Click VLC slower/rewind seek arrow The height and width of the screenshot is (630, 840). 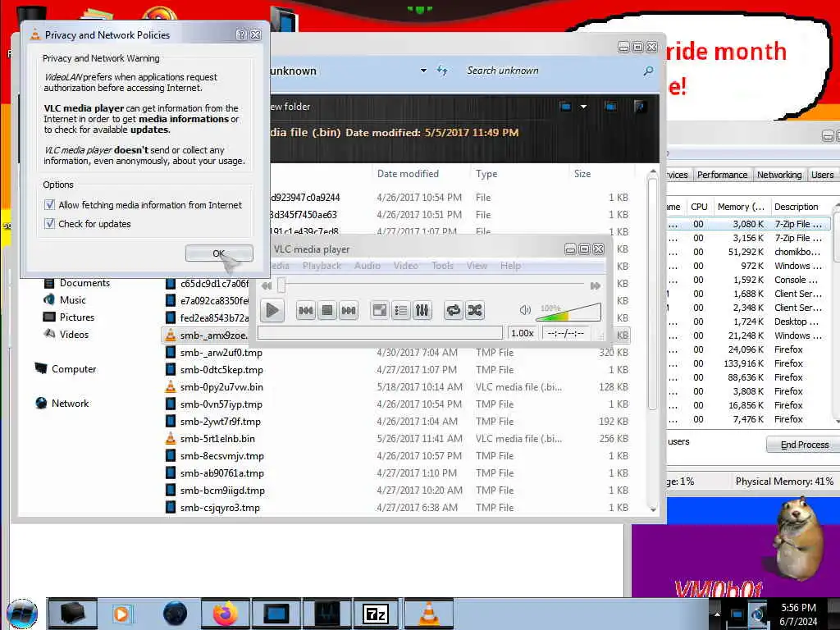267,285
